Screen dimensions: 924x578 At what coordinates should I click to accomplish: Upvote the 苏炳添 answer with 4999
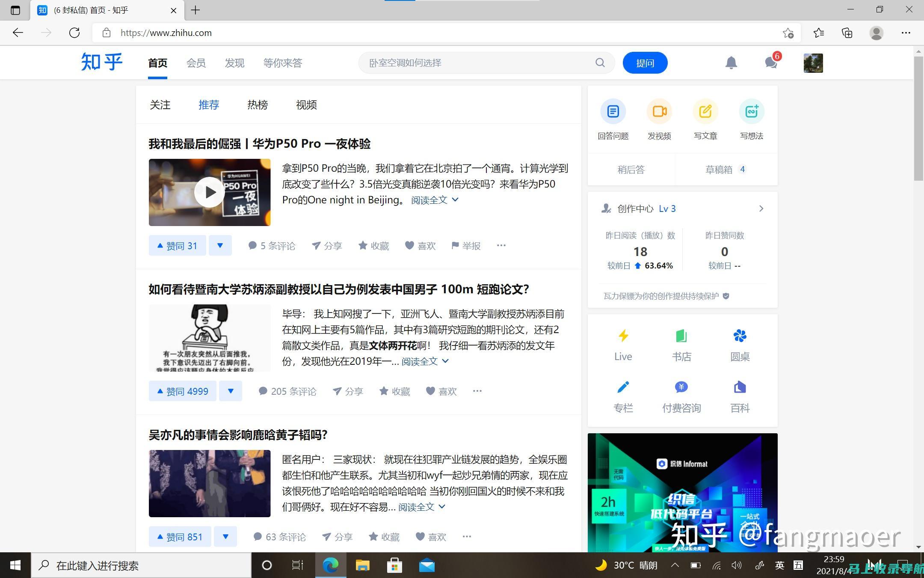click(183, 391)
